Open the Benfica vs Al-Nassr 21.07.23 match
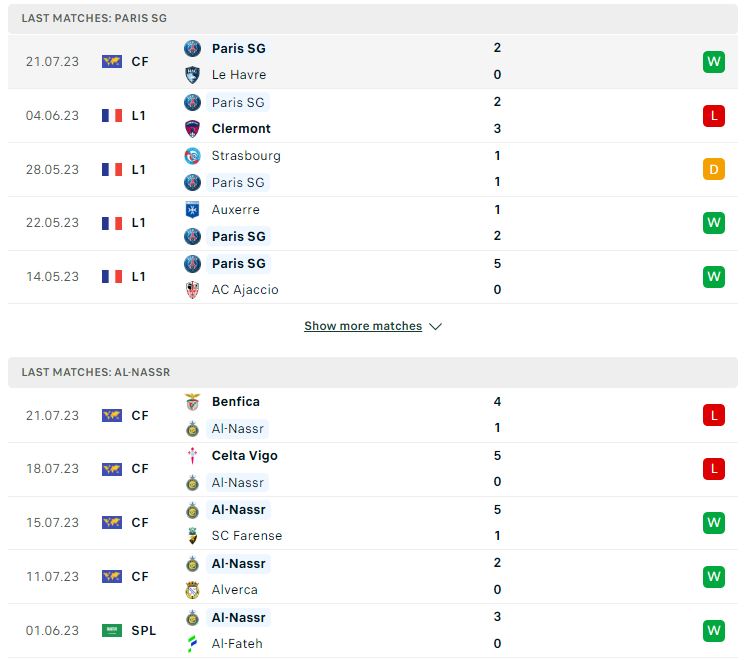 (373, 415)
